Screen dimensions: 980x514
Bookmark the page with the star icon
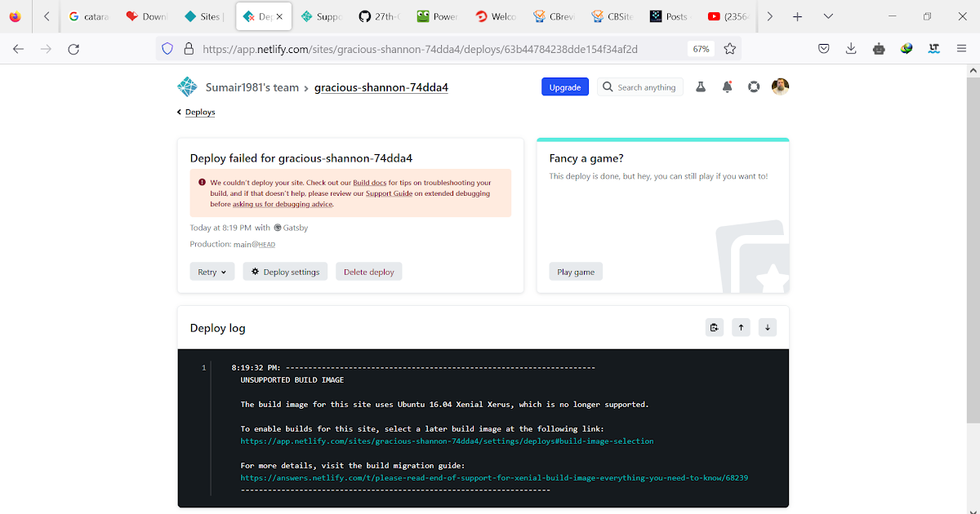(x=730, y=48)
